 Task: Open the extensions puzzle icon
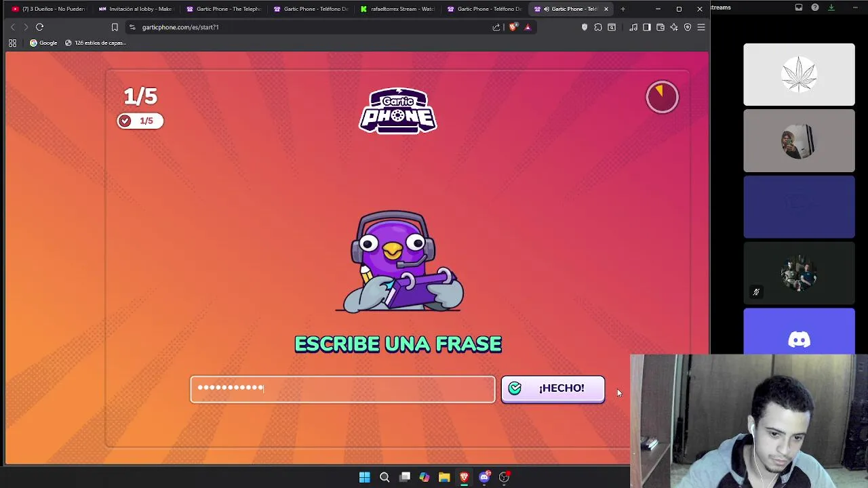(598, 27)
